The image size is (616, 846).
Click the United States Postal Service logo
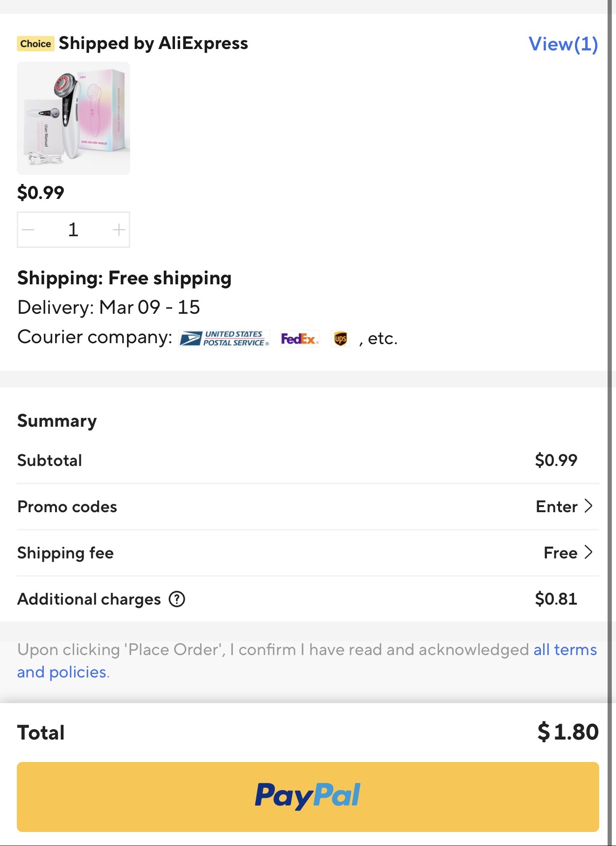[224, 338]
